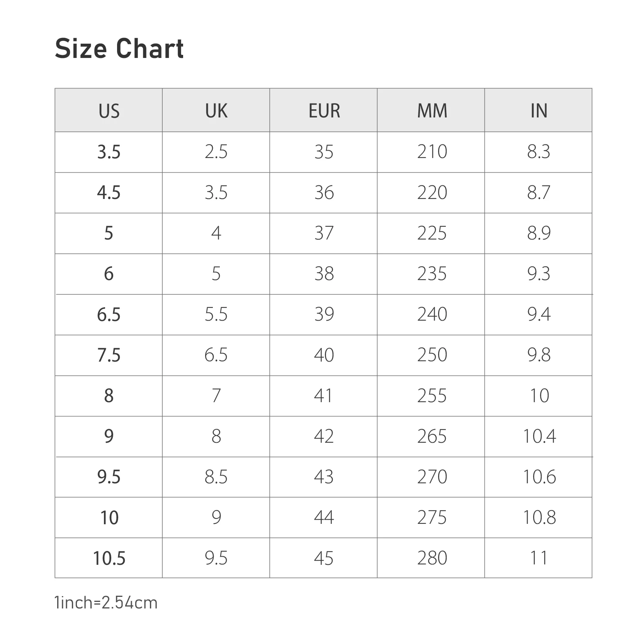Screen dimensions: 644x644
Task: Select EUR size 42 cell
Action: pyautogui.click(x=324, y=437)
